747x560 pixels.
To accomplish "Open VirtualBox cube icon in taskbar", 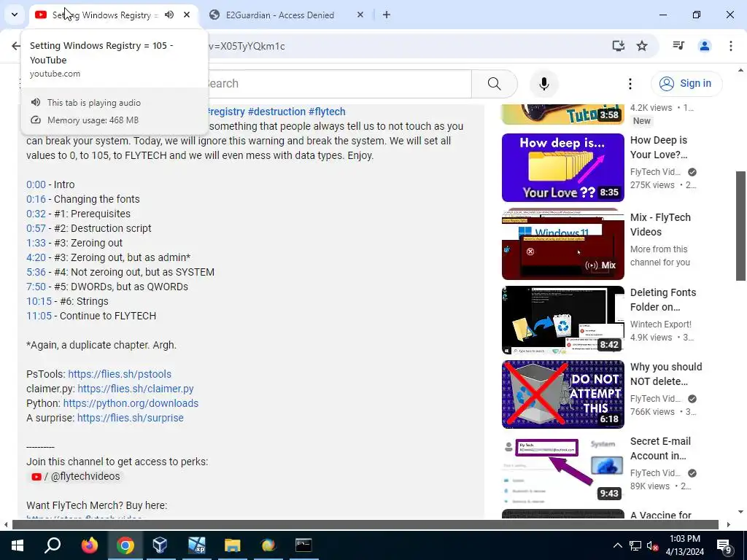I will 160,545.
